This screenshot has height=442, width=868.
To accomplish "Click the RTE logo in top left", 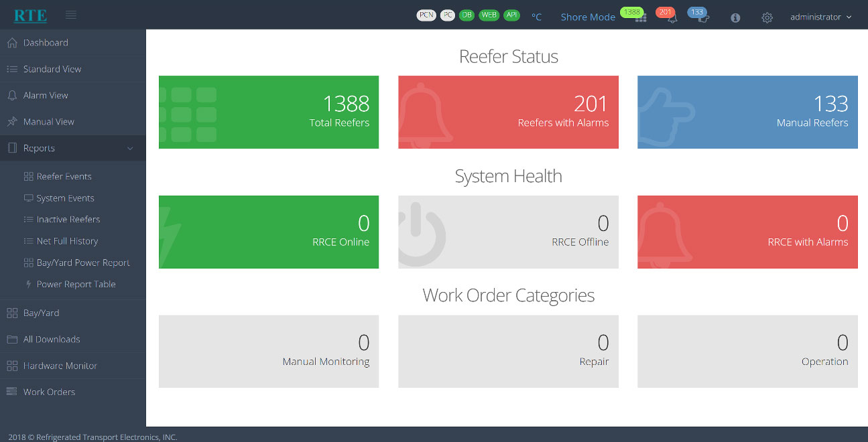I will pos(30,15).
